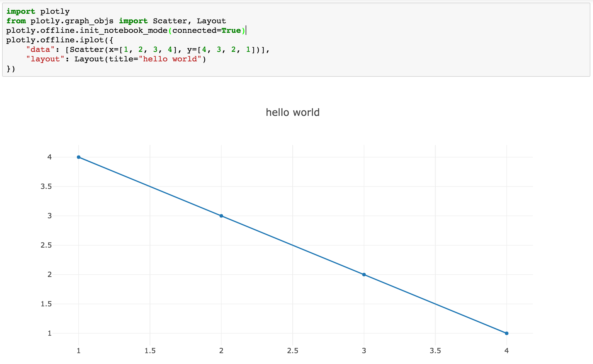Click the y-axis tick label 2.5
The height and width of the screenshot is (364, 593).
point(46,245)
